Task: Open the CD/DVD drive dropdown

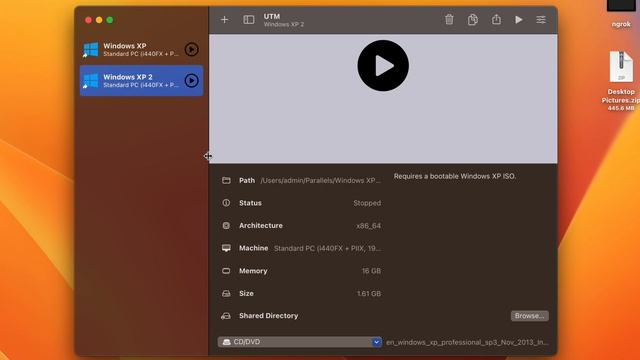Action: 300,342
